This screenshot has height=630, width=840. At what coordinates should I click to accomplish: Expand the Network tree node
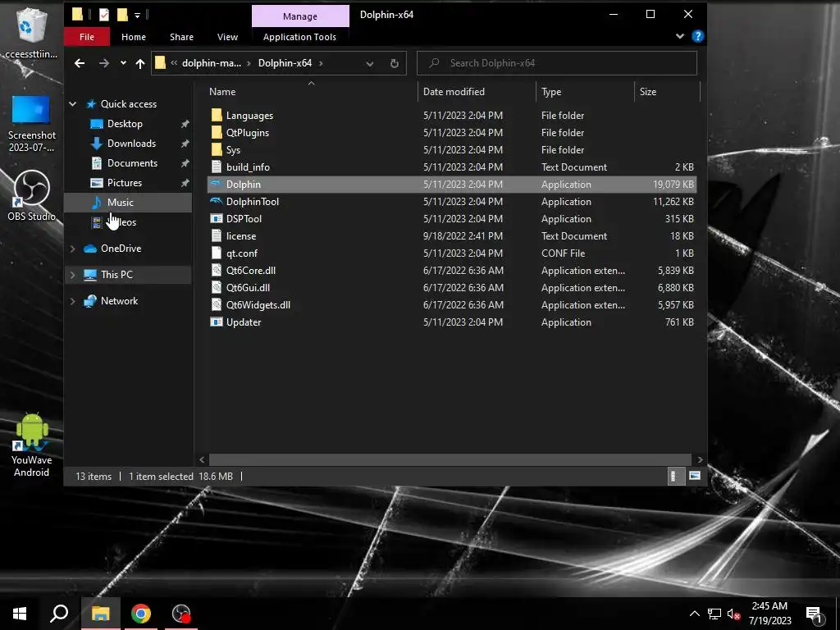(x=73, y=300)
